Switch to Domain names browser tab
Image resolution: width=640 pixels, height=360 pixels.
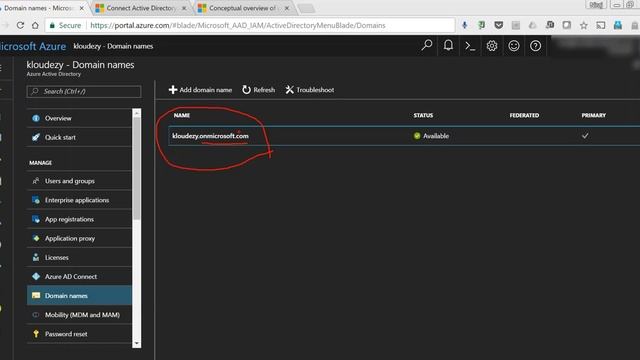[x=41, y=8]
